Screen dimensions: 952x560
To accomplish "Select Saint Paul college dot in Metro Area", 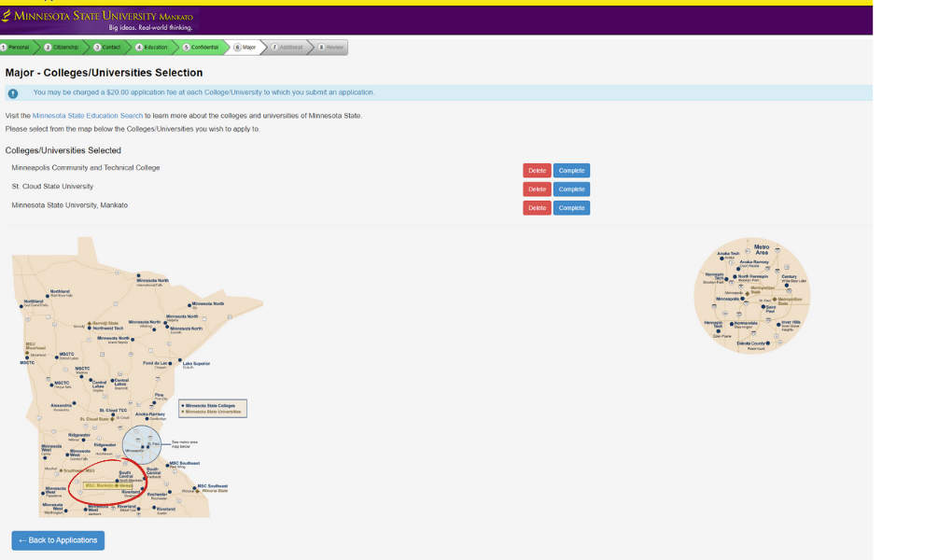I will tap(763, 307).
